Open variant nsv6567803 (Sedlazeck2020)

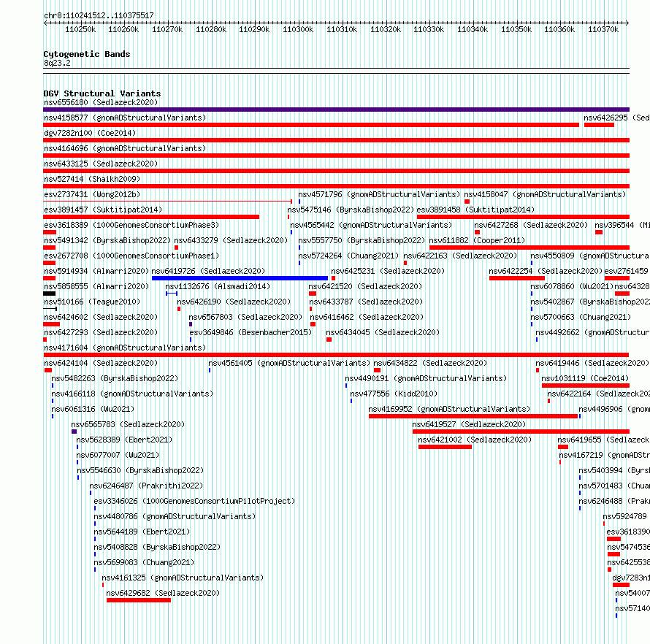[x=245, y=317]
